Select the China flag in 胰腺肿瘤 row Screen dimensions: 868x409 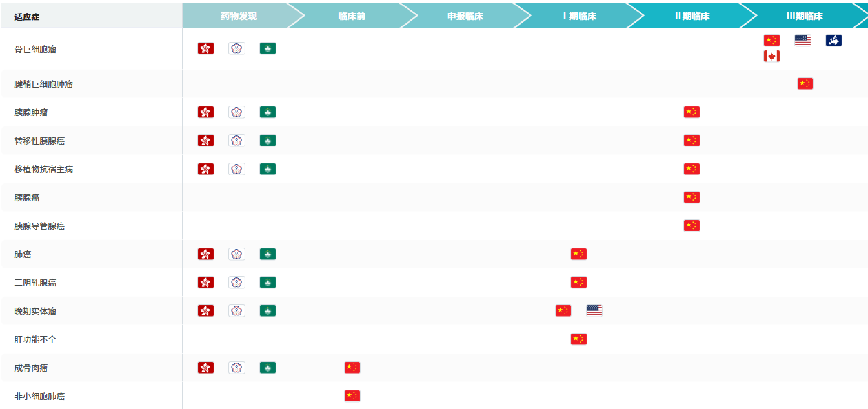coord(692,112)
